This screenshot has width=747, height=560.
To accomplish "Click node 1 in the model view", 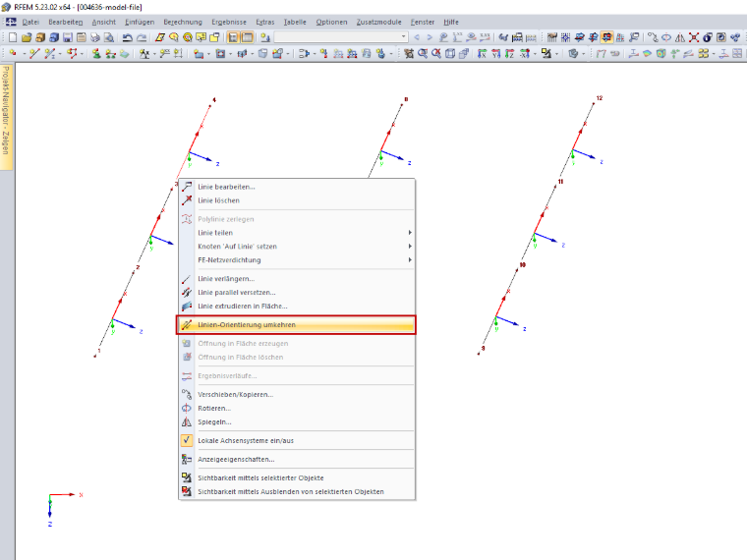I will click(94, 357).
